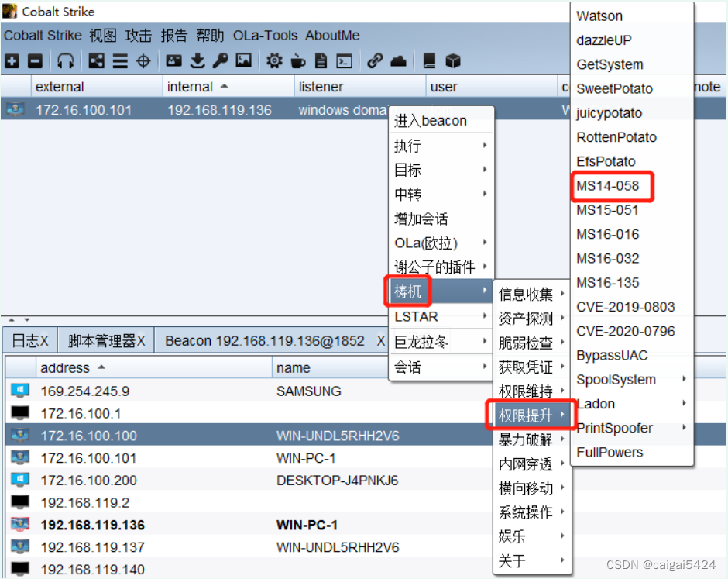728x579 pixels.
Task: Open credentials ID card icon
Action: click(174, 60)
